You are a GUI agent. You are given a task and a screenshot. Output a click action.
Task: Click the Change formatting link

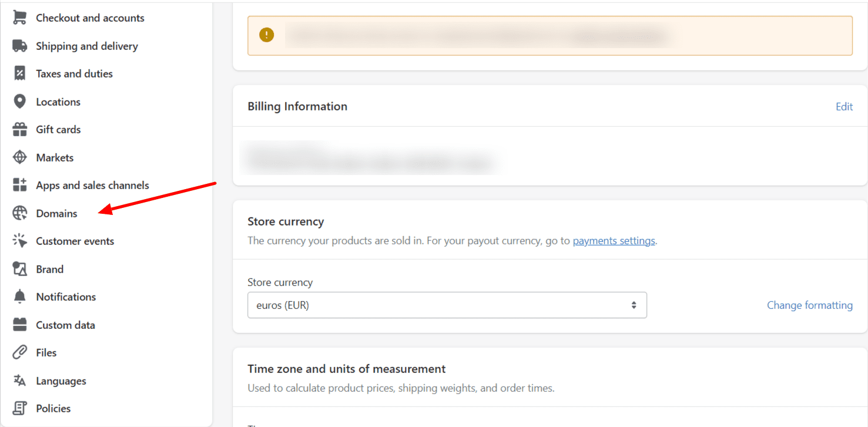point(809,305)
